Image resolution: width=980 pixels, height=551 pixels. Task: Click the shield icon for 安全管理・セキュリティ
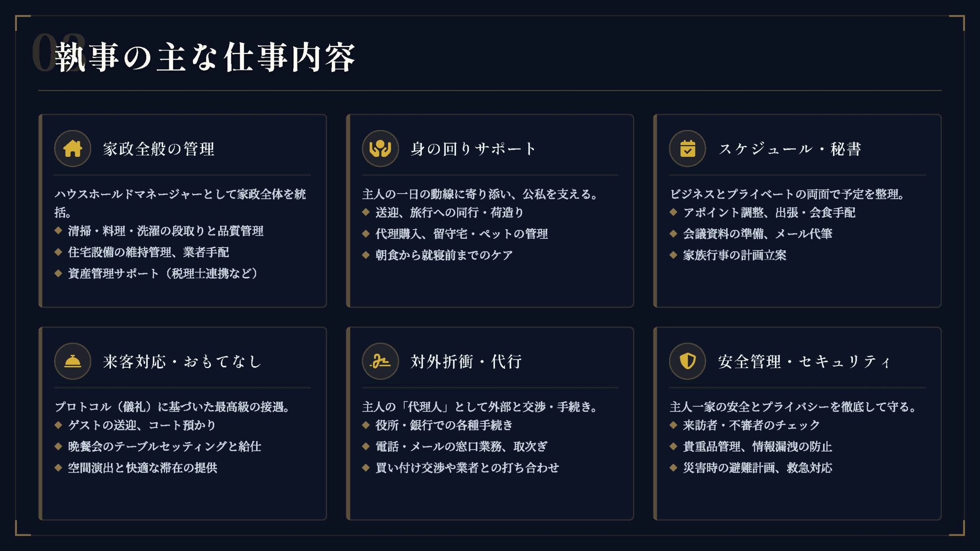pyautogui.click(x=688, y=361)
